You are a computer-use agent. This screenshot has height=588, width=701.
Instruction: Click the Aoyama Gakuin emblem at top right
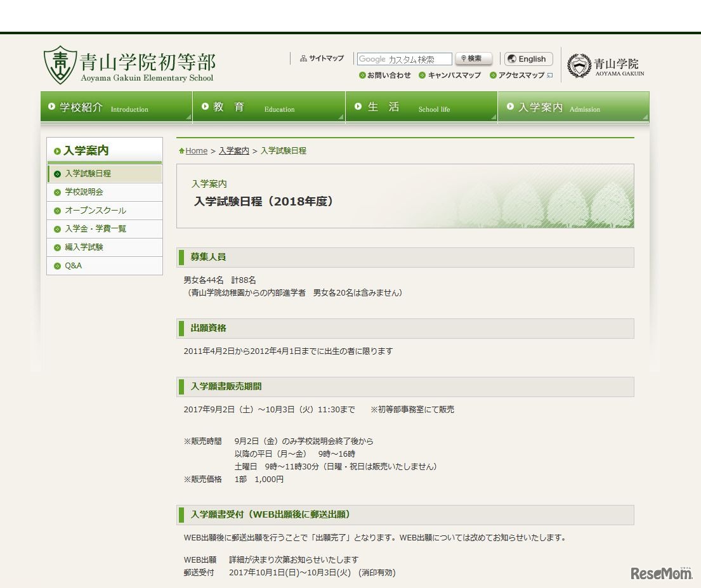pos(578,66)
